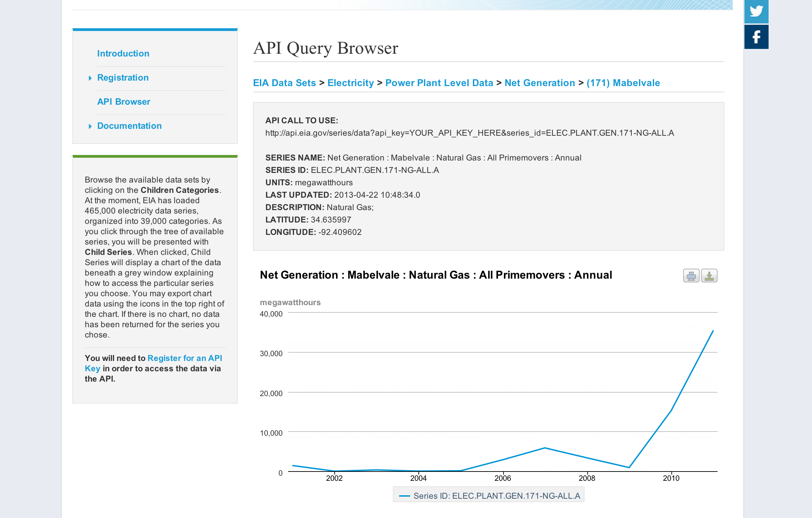Select (171) Mabelvale breadcrumb link

623,83
